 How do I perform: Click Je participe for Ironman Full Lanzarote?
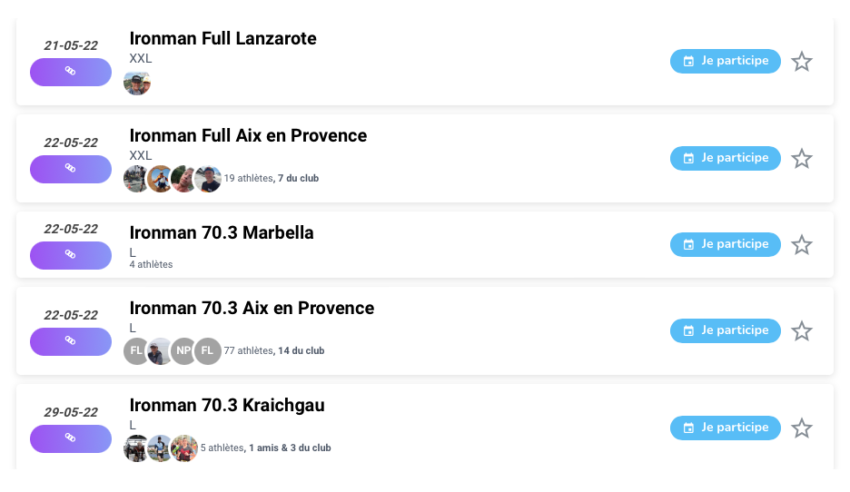tap(725, 61)
